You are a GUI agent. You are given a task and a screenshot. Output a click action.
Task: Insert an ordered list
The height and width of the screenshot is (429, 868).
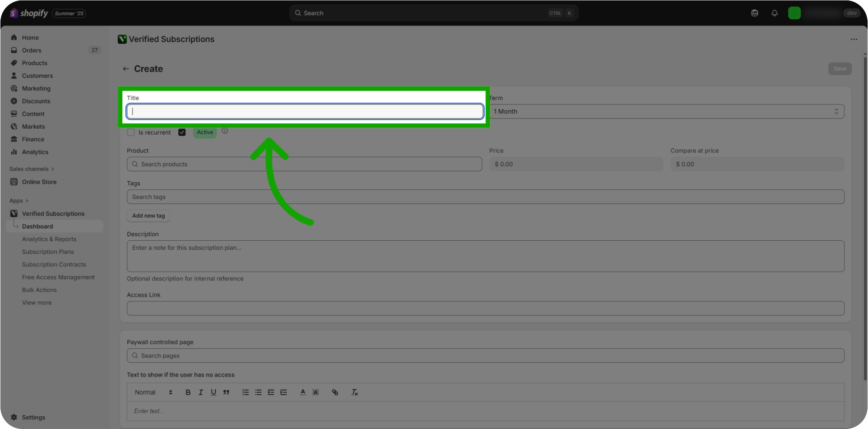coord(246,392)
